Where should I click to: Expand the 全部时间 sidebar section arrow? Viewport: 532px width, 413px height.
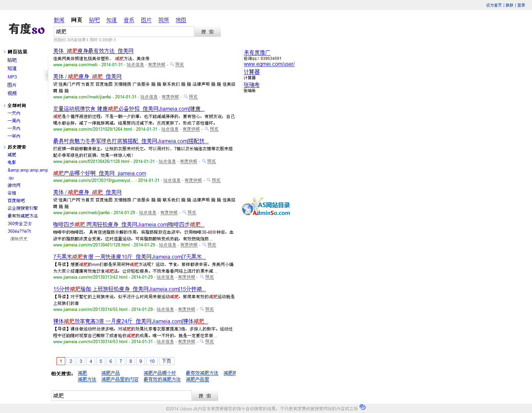pos(5,105)
